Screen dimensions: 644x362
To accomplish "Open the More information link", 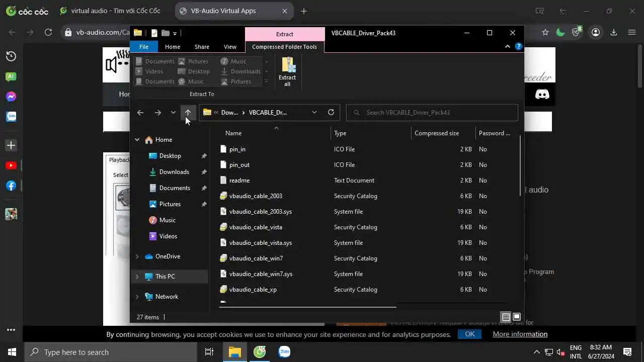I will point(520,334).
